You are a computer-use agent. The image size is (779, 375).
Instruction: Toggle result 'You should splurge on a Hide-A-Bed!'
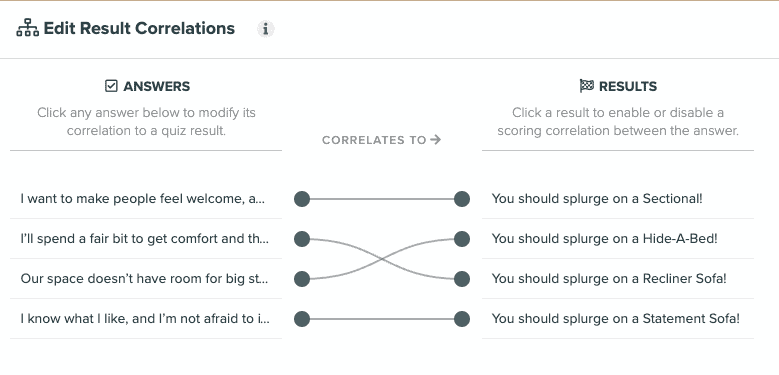coord(618,239)
